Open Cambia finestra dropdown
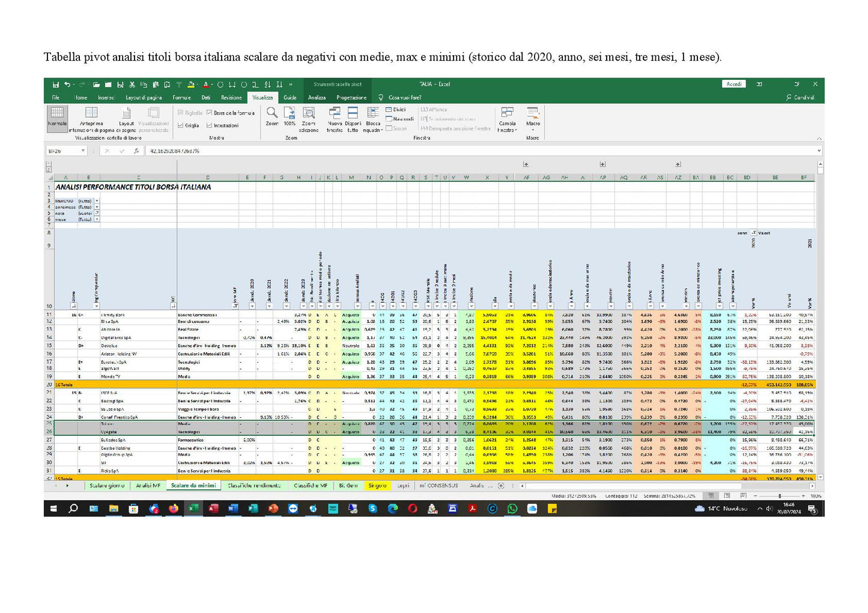Image resolution: width=868 pixels, height=613 pixels. click(507, 119)
